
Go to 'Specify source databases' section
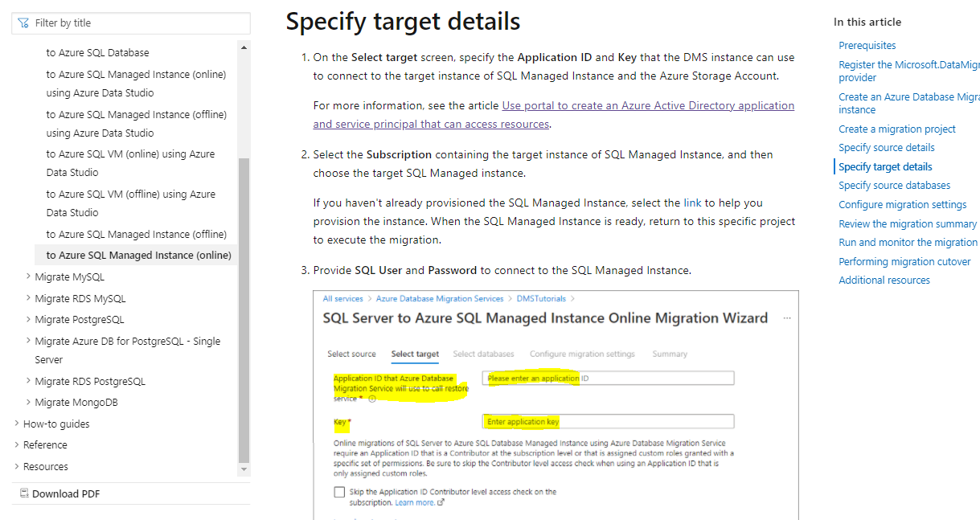[894, 186]
